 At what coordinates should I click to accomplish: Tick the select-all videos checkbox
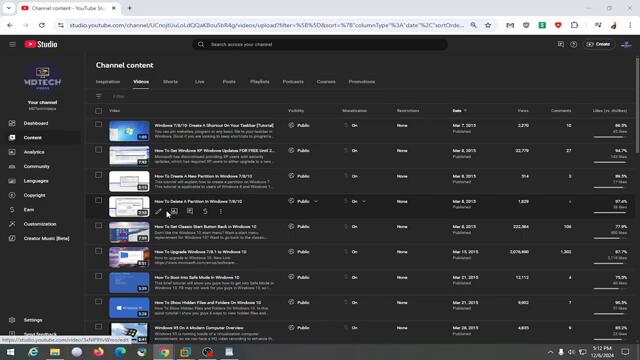(x=99, y=111)
